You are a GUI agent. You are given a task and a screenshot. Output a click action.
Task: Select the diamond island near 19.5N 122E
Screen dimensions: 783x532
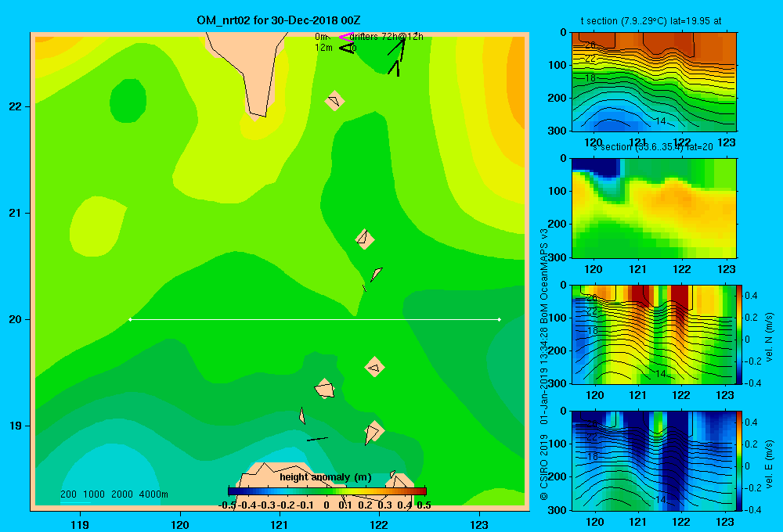(374, 367)
